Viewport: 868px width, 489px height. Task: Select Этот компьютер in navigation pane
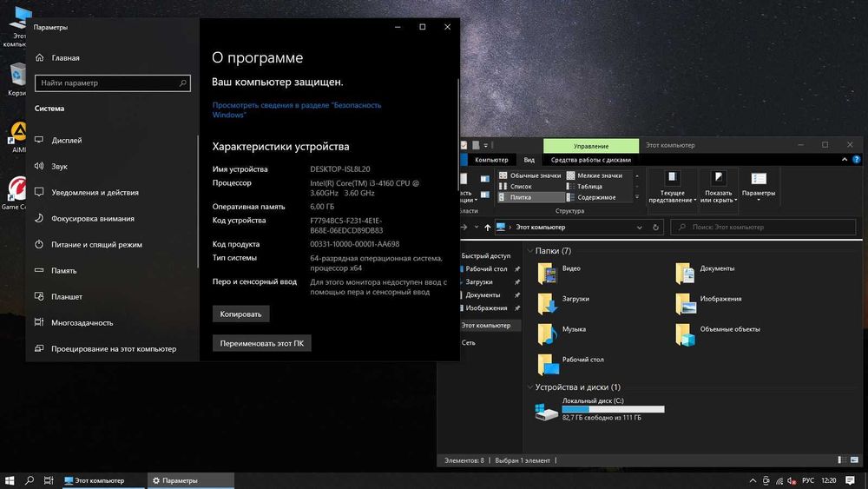[x=485, y=326]
